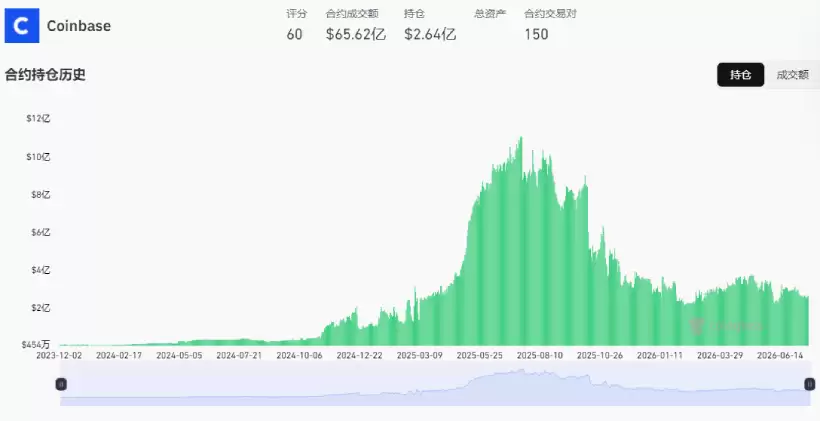Click the 合约交易对 value 150
820x421 pixels.
point(537,35)
